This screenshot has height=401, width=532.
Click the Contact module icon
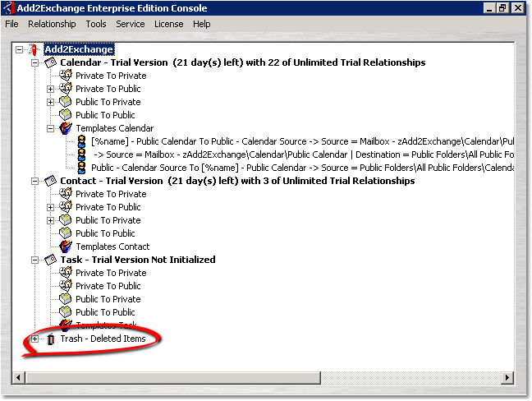51,181
